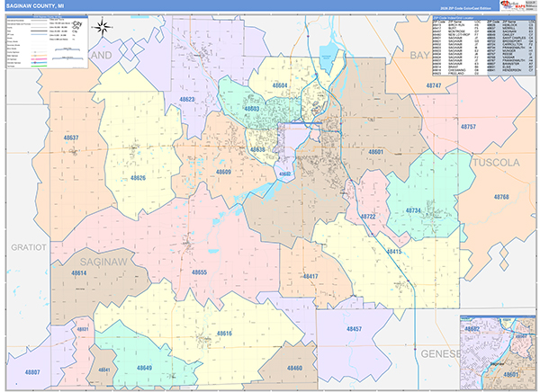Image resolution: width=540 pixels, height=392 pixels.
Task: Select ZIP code label 48655
Action: tap(199, 272)
